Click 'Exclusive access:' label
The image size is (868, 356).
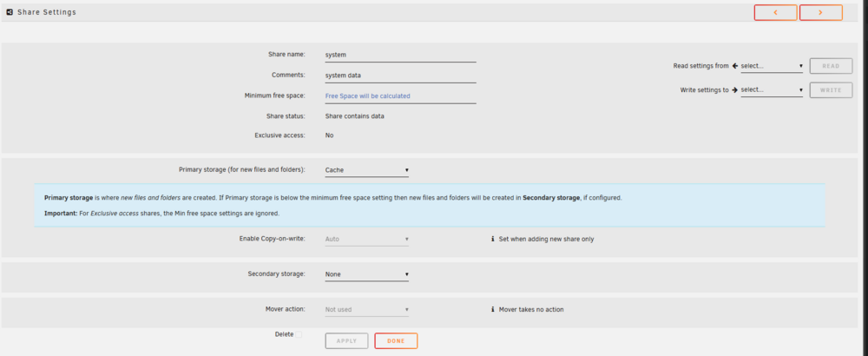pos(279,135)
